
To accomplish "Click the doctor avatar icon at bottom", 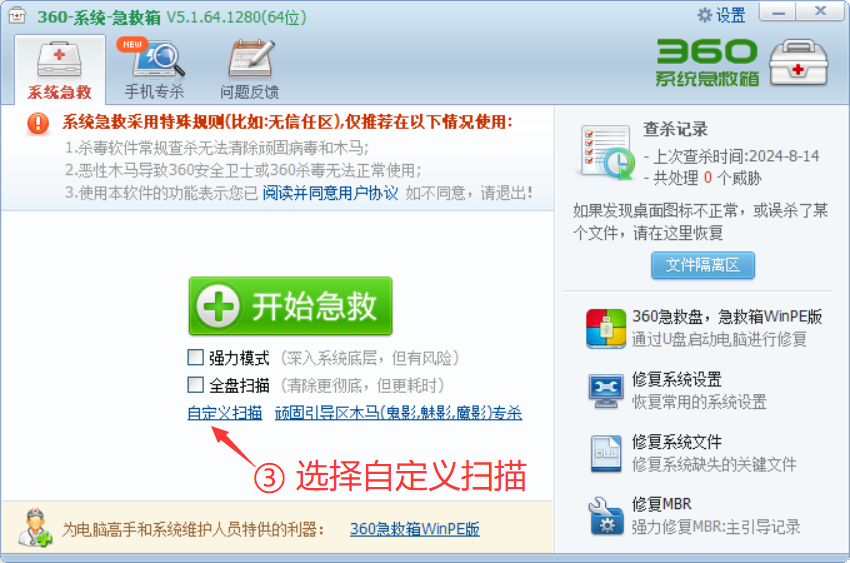I will (35, 527).
